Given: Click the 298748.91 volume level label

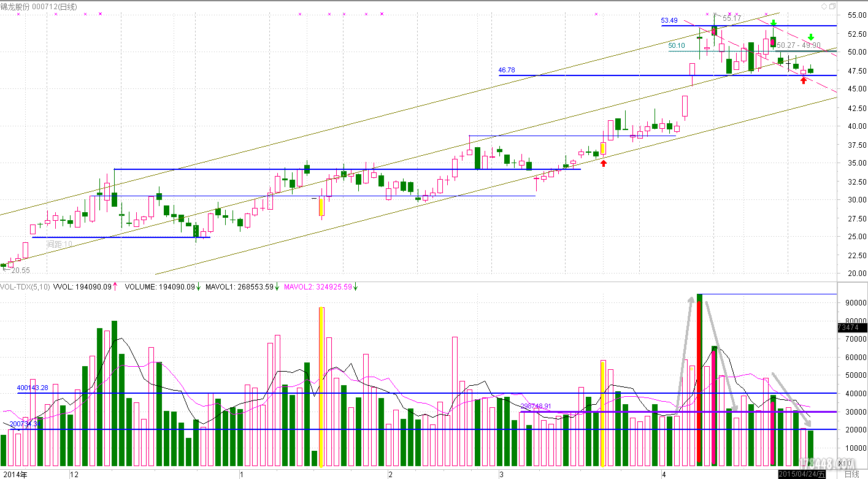Looking at the screenshot, I should click(x=536, y=406).
